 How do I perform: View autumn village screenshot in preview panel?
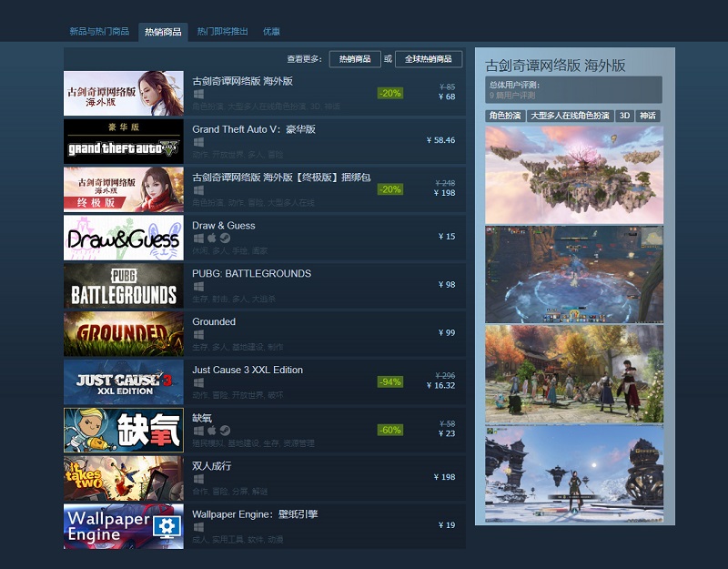point(574,374)
